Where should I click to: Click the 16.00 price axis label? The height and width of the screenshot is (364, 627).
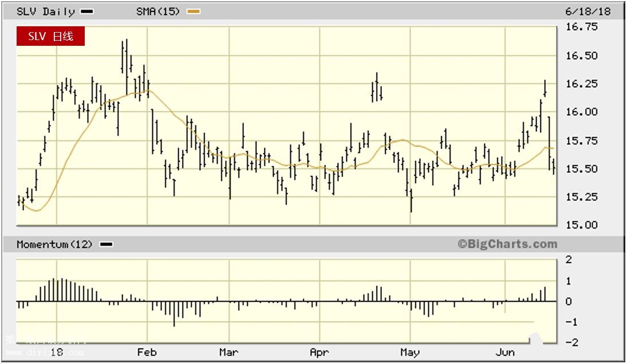582,112
